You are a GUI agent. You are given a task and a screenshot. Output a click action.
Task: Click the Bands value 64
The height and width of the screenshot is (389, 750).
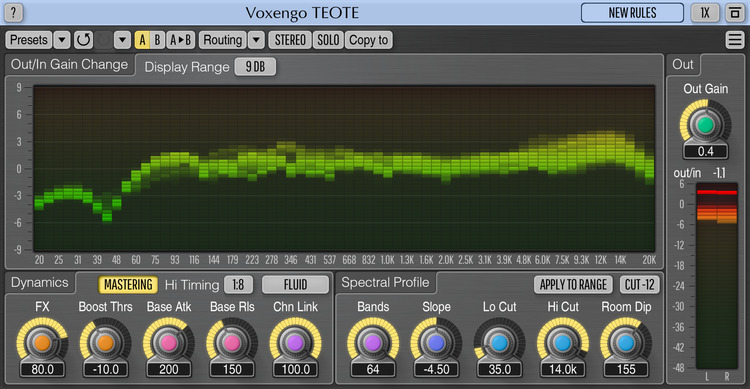point(373,369)
